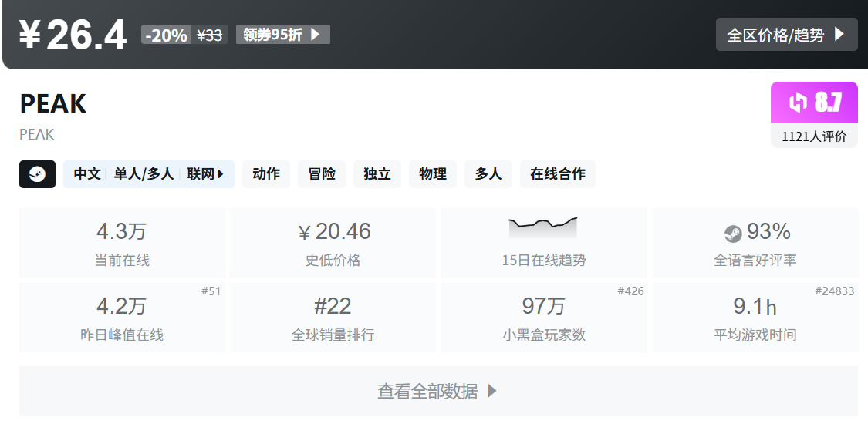Click the #24833 rank label
The image size is (868, 434).
[834, 291]
